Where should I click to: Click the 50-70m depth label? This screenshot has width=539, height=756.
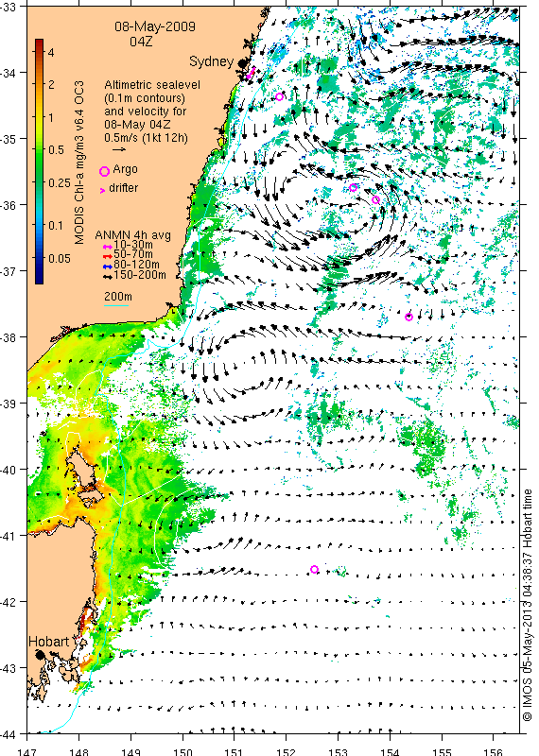pyautogui.click(x=133, y=254)
